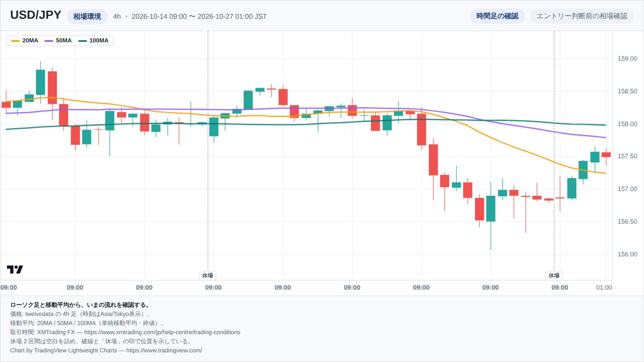Screen dimensions: 644x362
Task: Click the tall green candle with the lowest wick near 156.00
Action: pyautogui.click(x=491, y=209)
